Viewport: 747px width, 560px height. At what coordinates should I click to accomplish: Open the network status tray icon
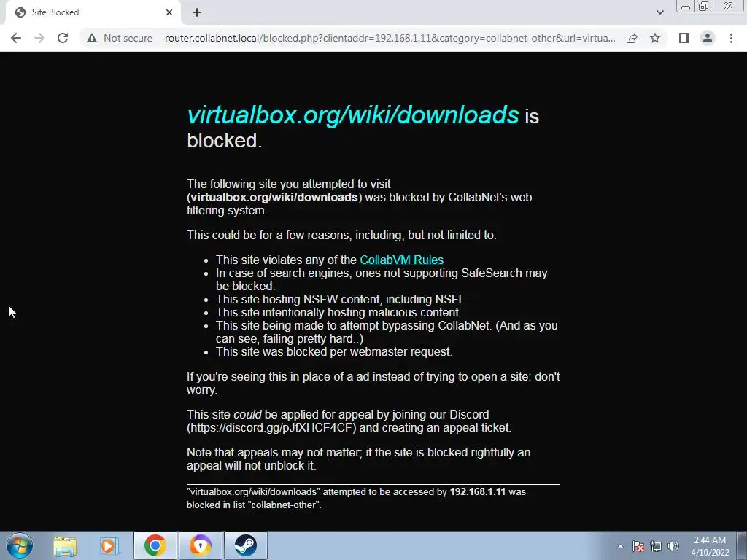[656, 546]
